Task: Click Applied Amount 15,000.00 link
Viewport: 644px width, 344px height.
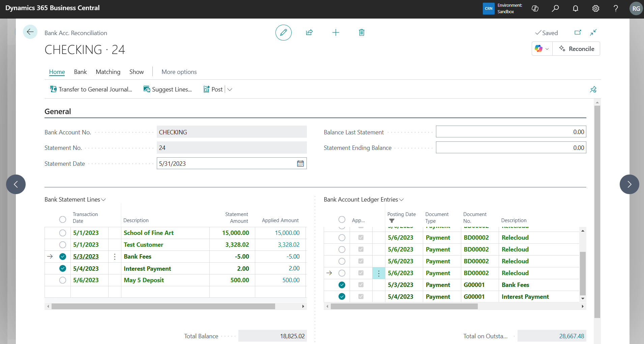Action: pos(287,233)
